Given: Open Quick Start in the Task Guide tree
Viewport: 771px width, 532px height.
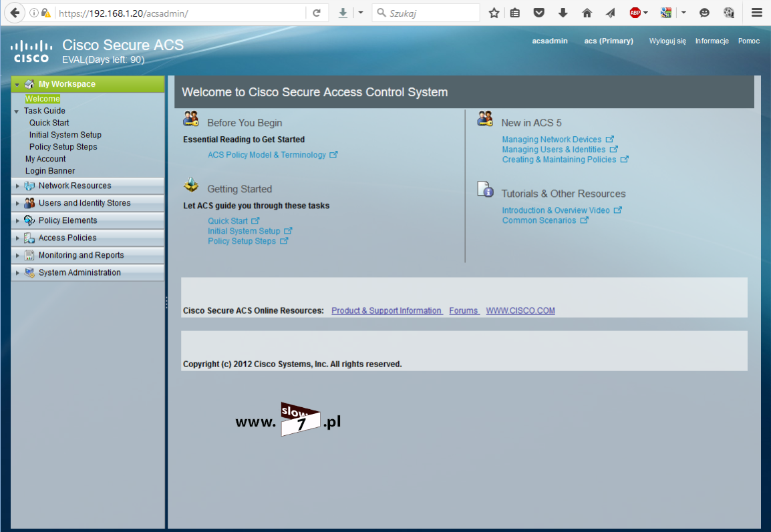Looking at the screenshot, I should pyautogui.click(x=49, y=123).
